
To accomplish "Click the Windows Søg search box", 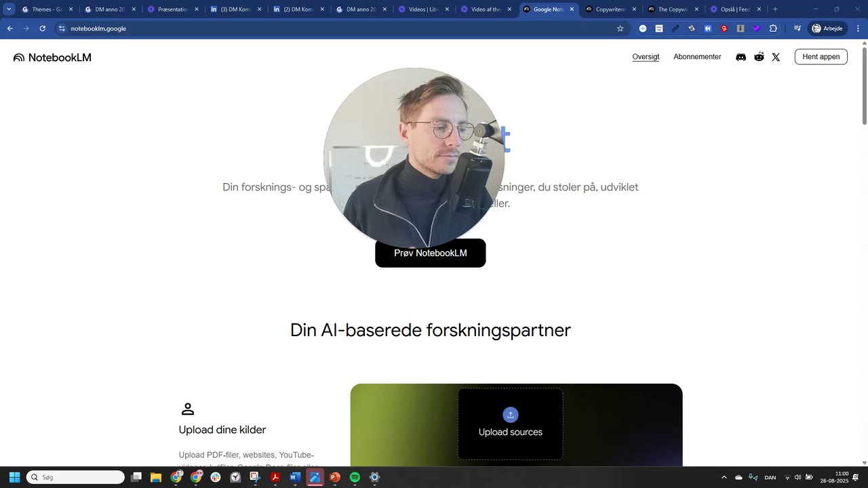I will pyautogui.click(x=75, y=477).
